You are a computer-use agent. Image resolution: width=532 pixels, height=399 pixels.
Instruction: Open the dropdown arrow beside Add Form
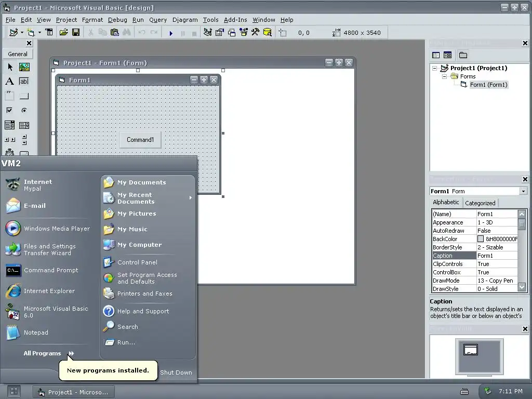pyautogui.click(x=39, y=33)
